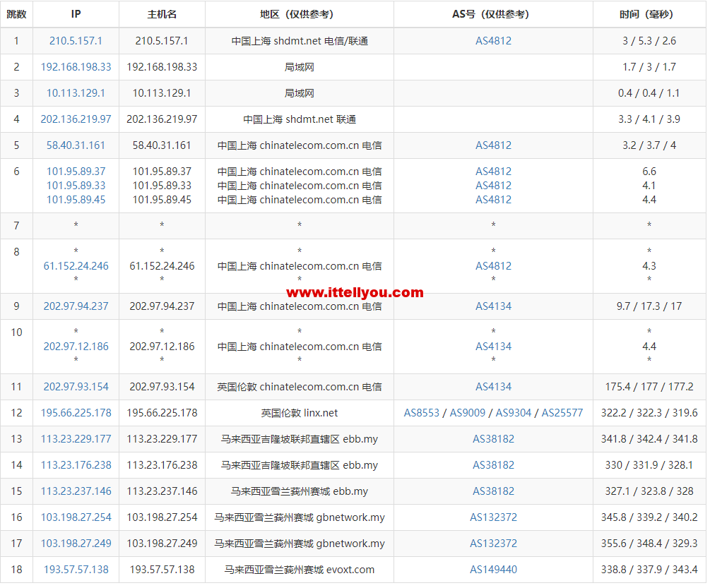Screen dimensions: 710x588
Task: Open IP link 10.113.129.1
Action: pos(76,93)
